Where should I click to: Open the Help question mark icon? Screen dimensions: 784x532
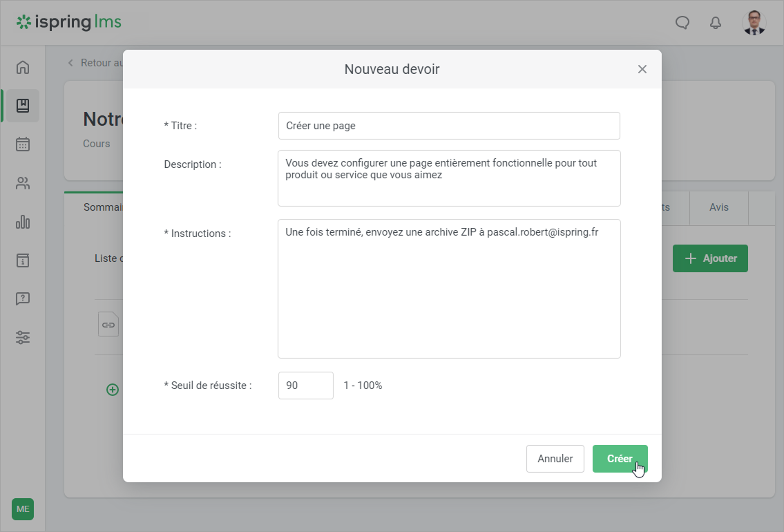(x=23, y=299)
